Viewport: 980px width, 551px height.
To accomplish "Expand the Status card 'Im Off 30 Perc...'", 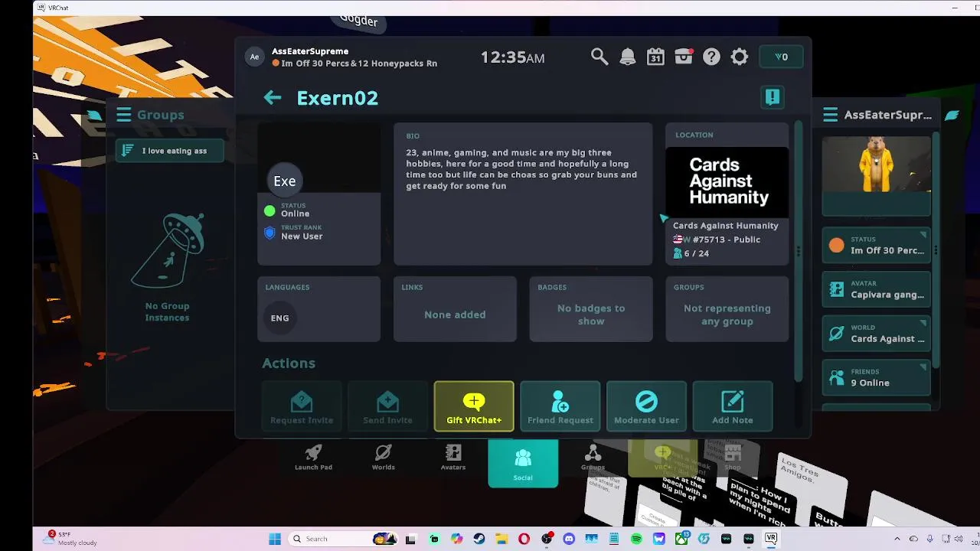I will point(877,245).
